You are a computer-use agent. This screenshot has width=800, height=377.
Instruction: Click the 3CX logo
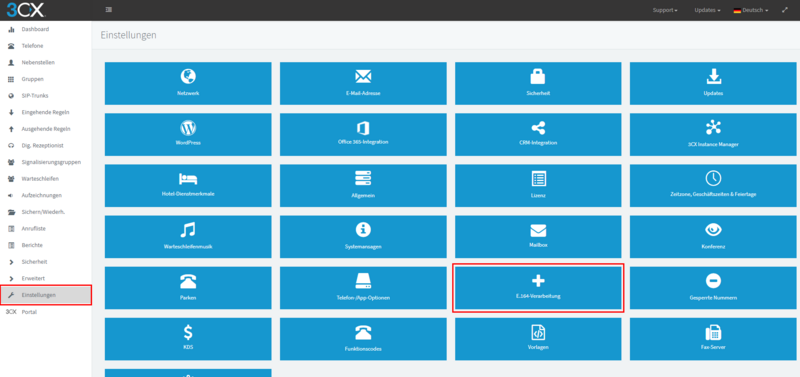coord(26,10)
